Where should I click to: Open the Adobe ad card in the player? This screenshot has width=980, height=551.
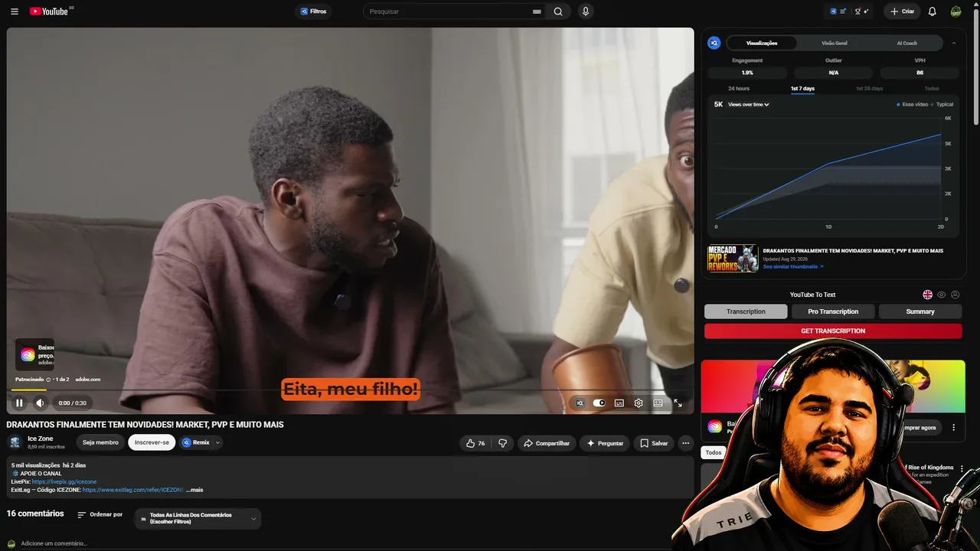[34, 354]
